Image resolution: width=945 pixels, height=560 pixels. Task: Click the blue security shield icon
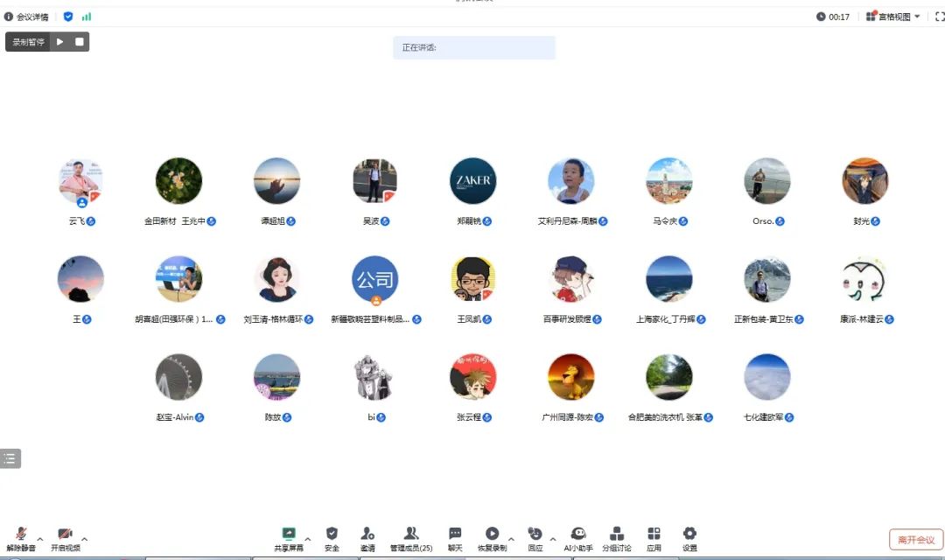pos(68,17)
